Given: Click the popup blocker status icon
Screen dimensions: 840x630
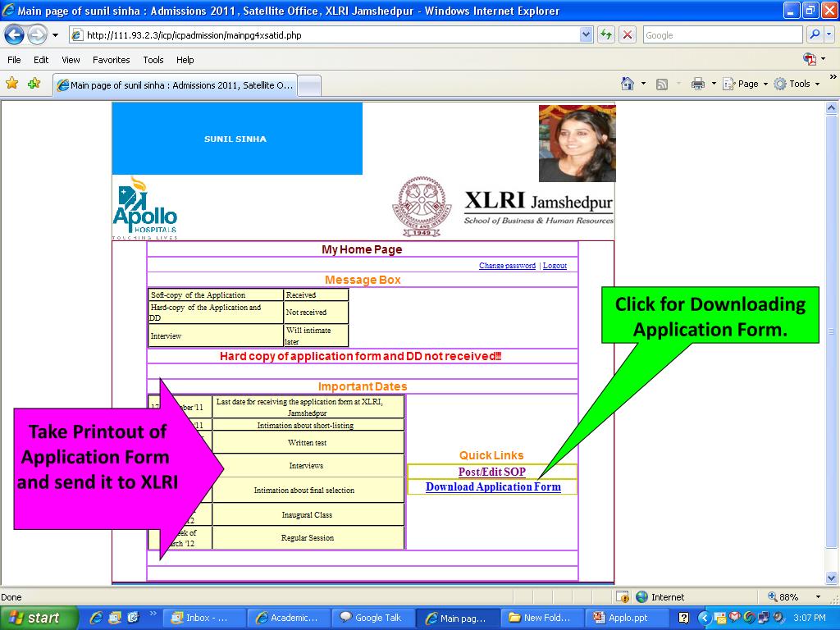Looking at the screenshot, I should tap(623, 597).
